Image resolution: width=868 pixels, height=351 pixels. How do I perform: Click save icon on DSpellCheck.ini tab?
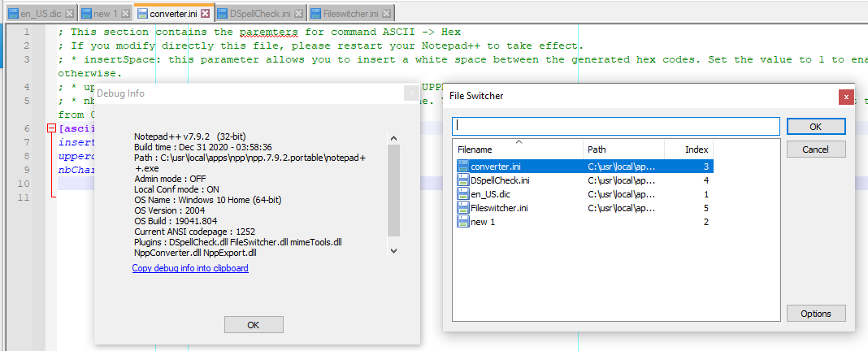click(x=223, y=13)
